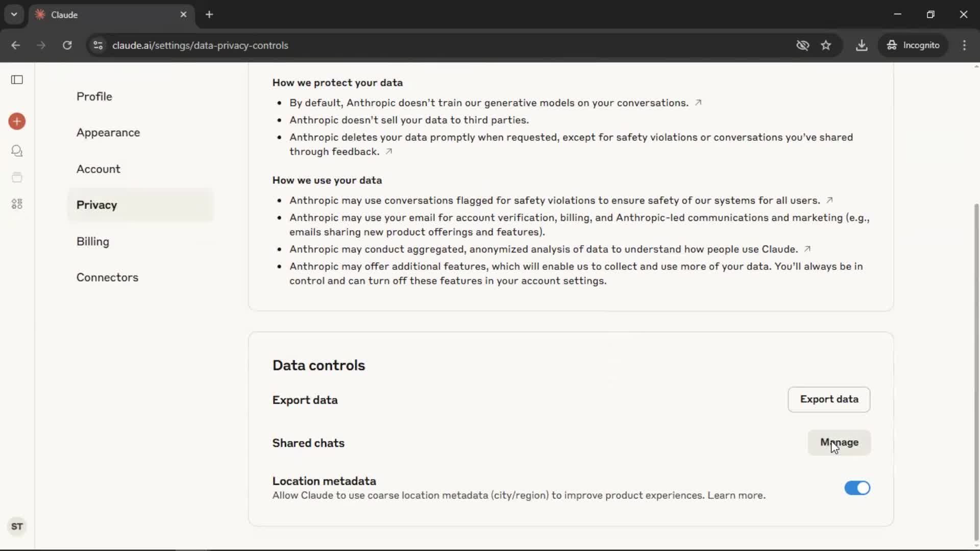Select the Connectors settings section
This screenshot has height=551, width=980.
click(140, 278)
